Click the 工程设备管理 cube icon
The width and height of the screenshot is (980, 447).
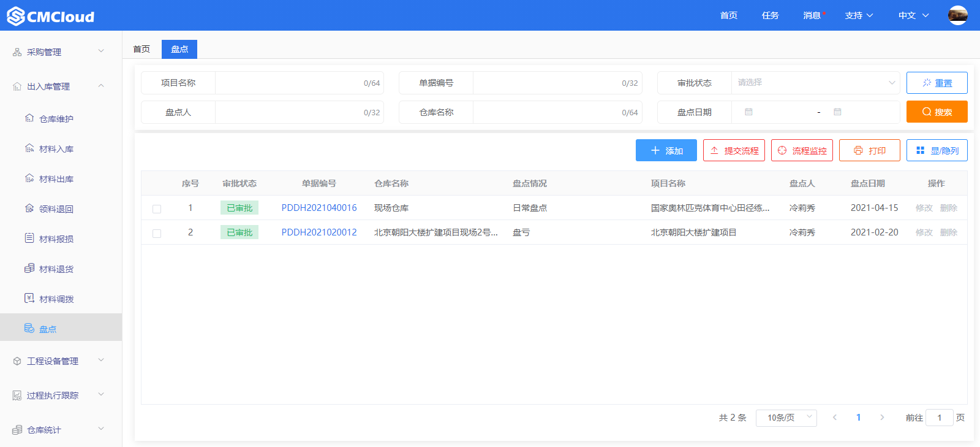(17, 361)
